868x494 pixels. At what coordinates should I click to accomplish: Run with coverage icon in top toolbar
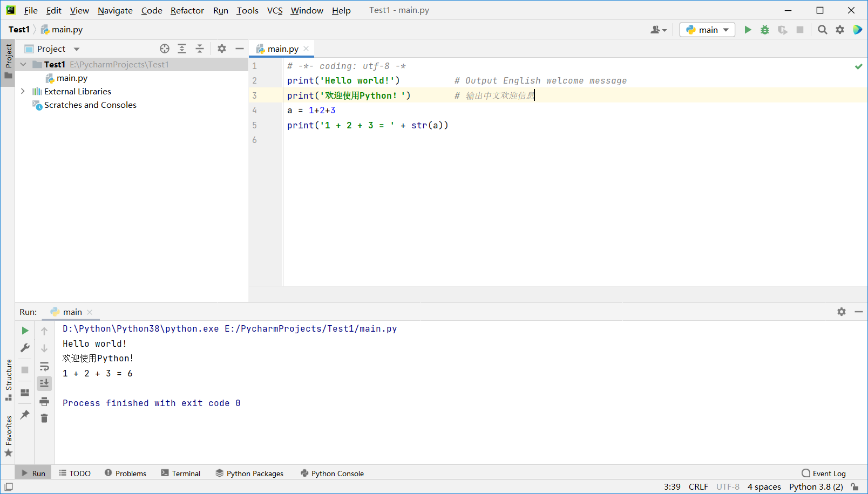782,30
